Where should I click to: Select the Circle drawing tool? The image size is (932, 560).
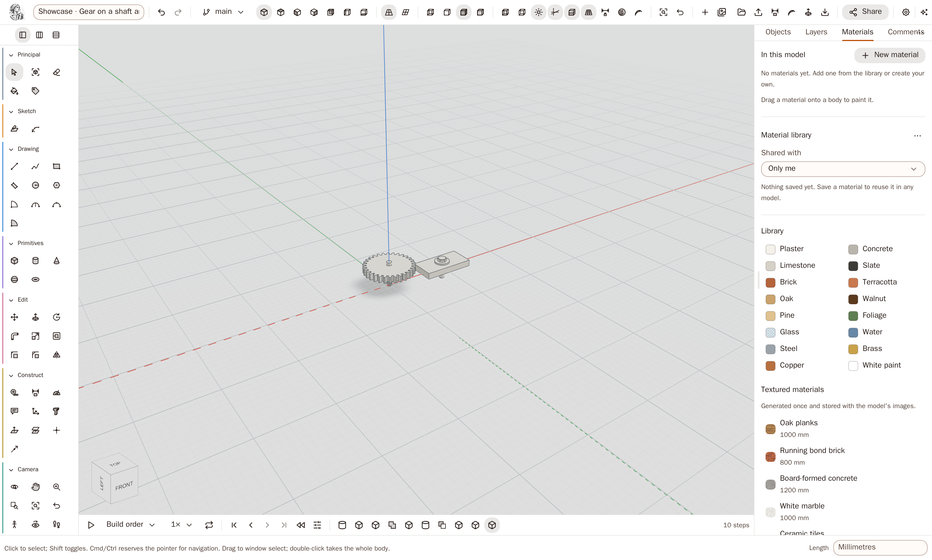tap(36, 185)
